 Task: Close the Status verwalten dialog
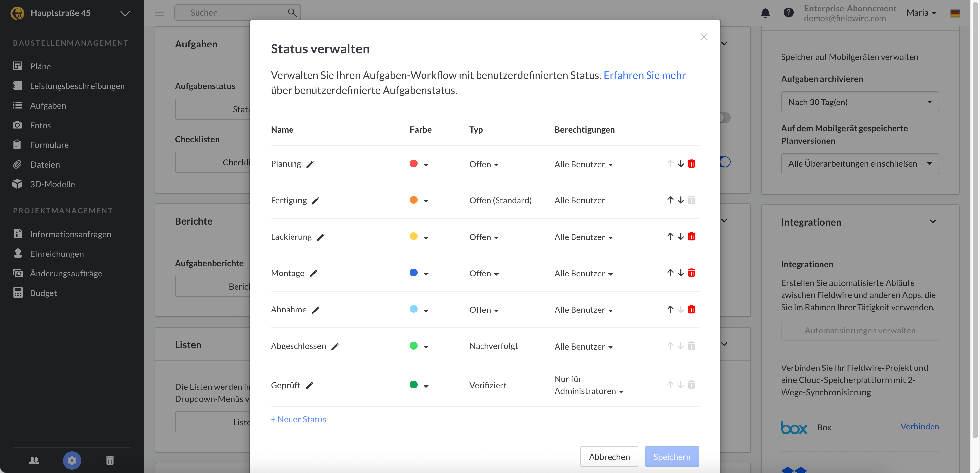pyautogui.click(x=704, y=37)
